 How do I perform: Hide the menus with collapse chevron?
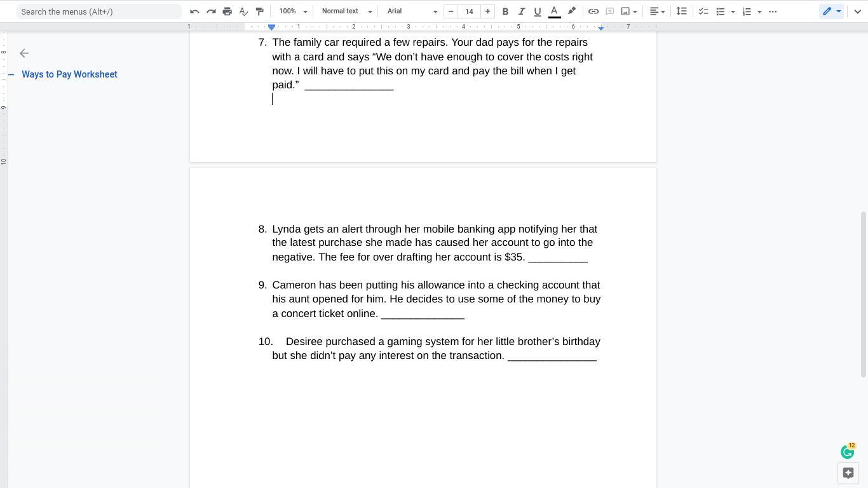coord(857,11)
